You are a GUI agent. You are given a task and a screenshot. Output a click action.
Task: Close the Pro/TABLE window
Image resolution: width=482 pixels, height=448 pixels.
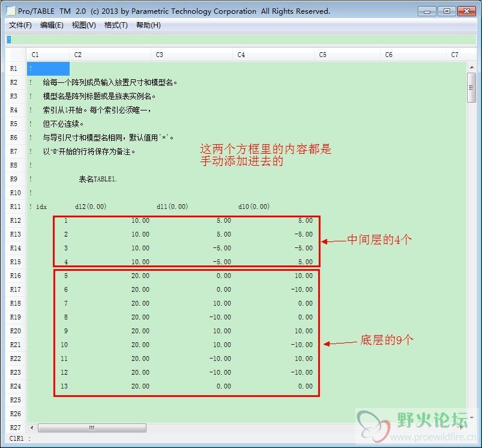[466, 11]
